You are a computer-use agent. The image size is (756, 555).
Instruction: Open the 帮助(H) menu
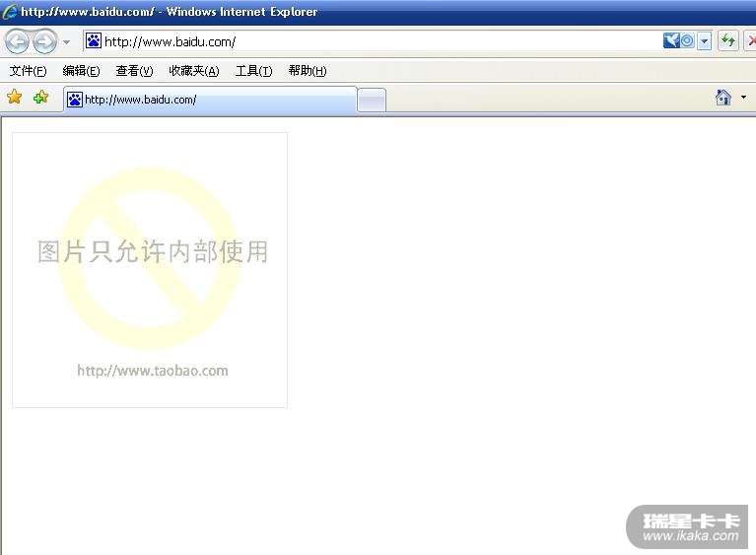pos(308,71)
